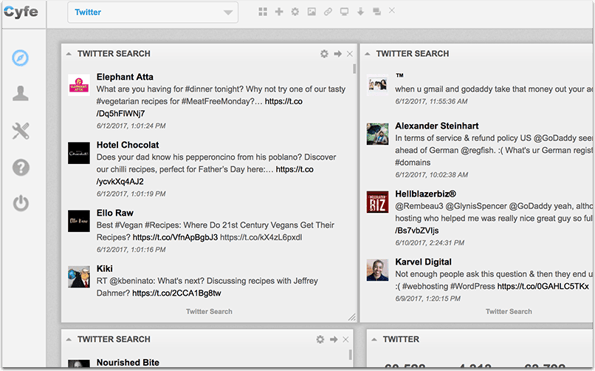Image resolution: width=595 pixels, height=371 pixels.
Task: Collapse the first Twitter Search widget
Action: pos(69,54)
